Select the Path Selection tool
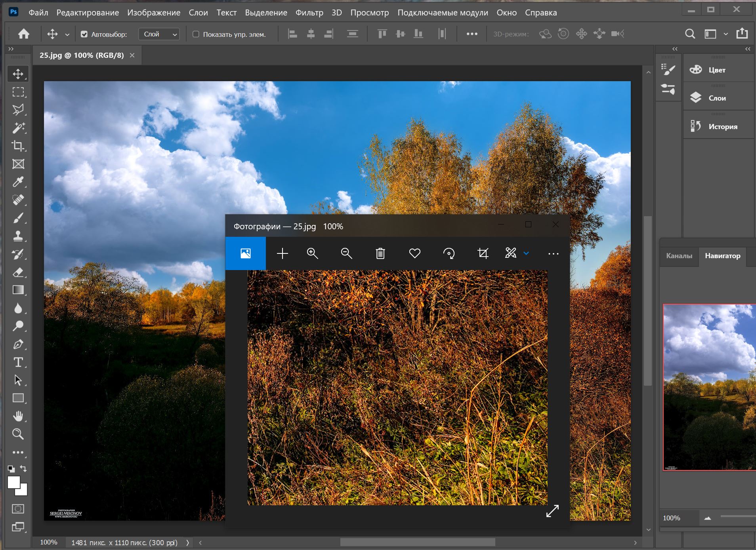 (18, 380)
